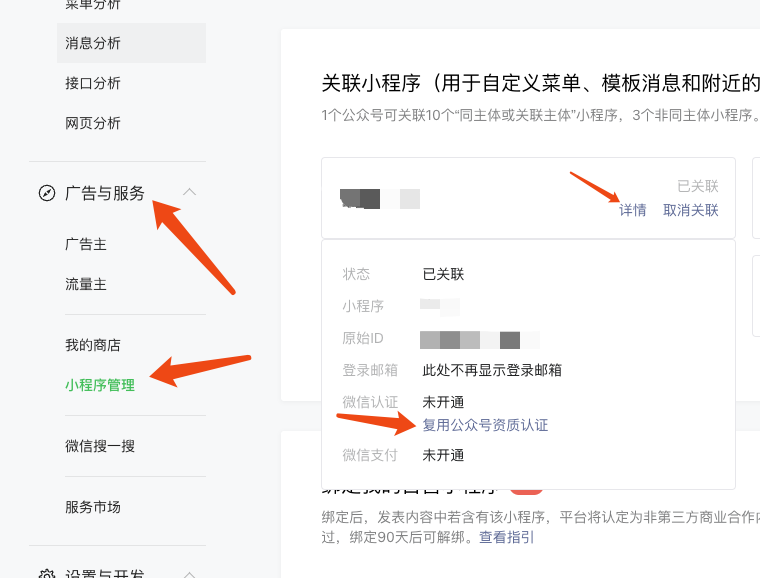The height and width of the screenshot is (578, 760).
Task: Open 消息分析 in the sidebar
Action: point(131,43)
